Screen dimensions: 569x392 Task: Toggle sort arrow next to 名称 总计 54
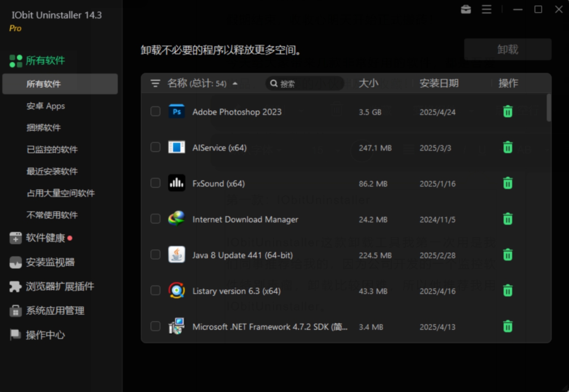click(x=235, y=84)
